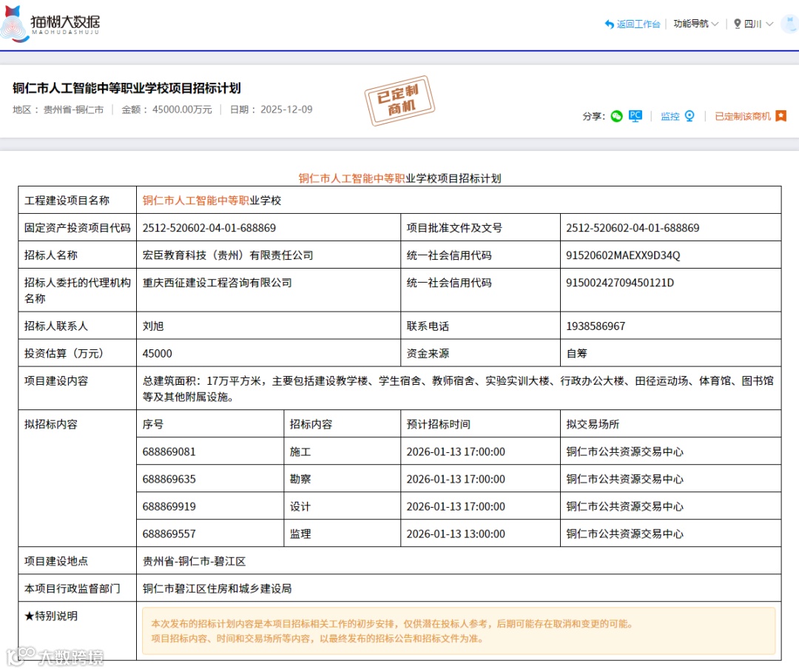Click credit code 91500242709450121D

tap(620, 283)
